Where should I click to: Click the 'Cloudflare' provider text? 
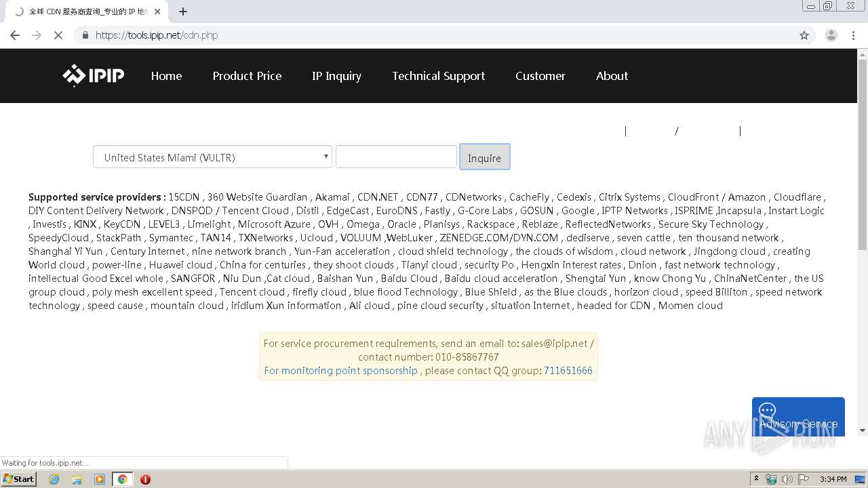pos(797,197)
